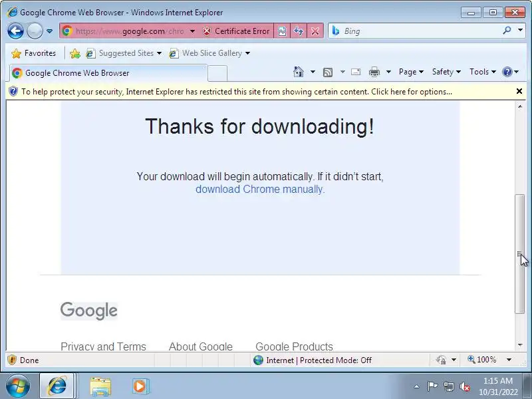Open the Tools menu
The image size is (532, 399).
click(x=483, y=72)
